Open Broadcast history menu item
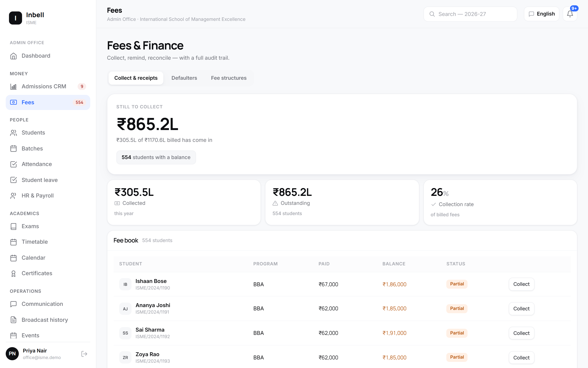The width and height of the screenshot is (588, 368). (48, 320)
